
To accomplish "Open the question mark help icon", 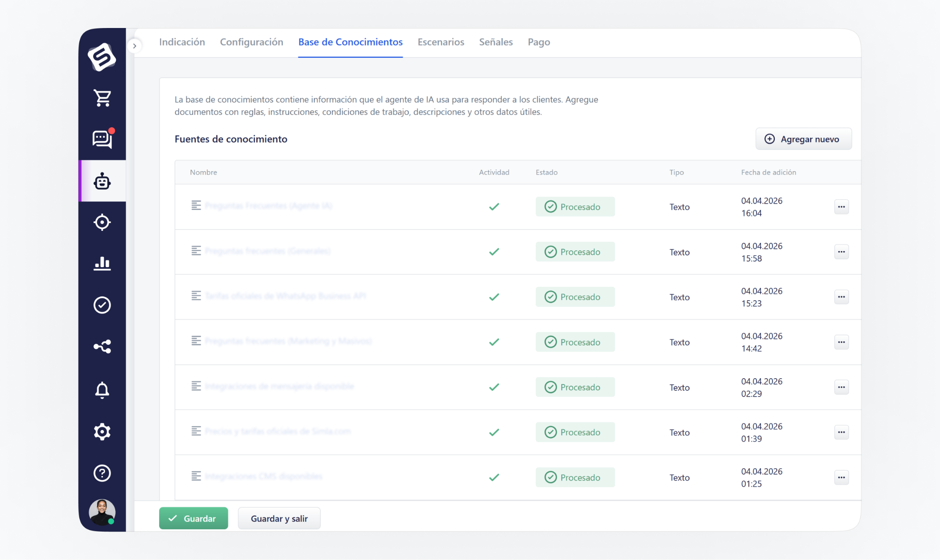I will tap(102, 473).
